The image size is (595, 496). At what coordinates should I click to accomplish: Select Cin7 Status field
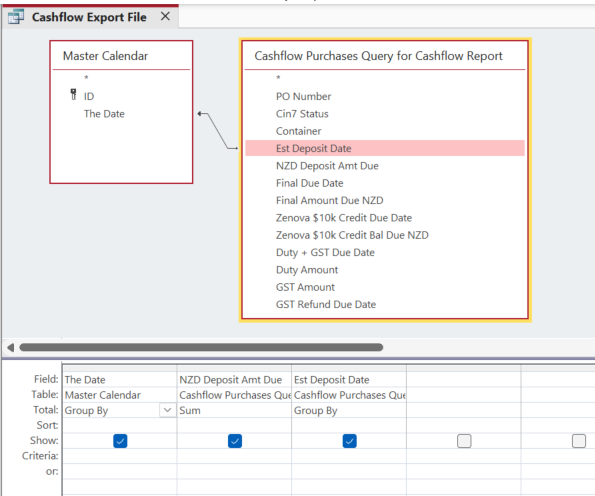[x=302, y=114]
